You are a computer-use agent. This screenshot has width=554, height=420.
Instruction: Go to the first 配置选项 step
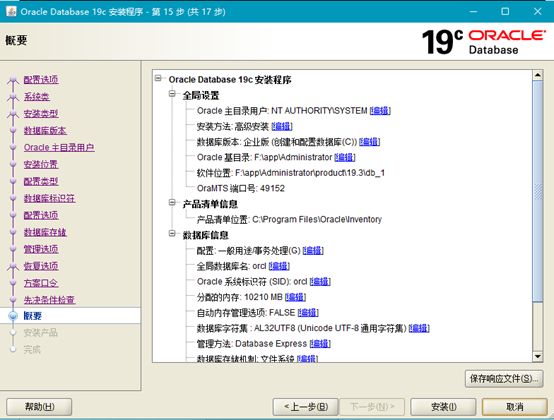(41, 80)
